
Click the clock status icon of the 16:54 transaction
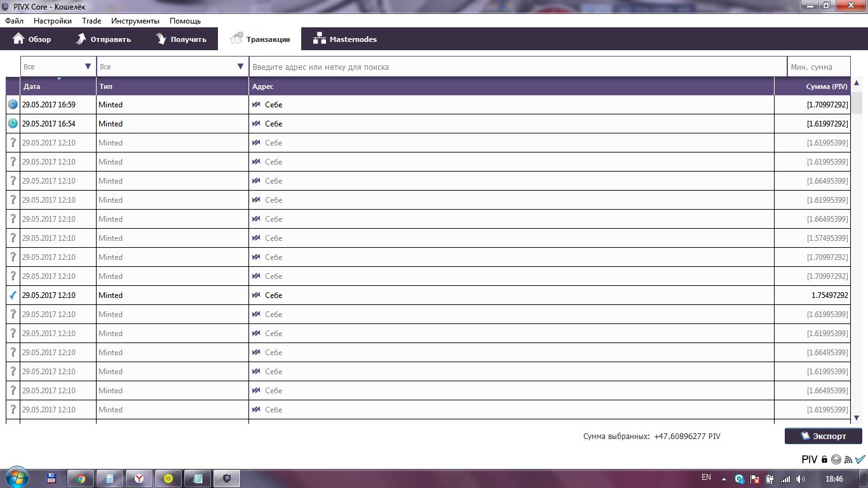pos(13,123)
